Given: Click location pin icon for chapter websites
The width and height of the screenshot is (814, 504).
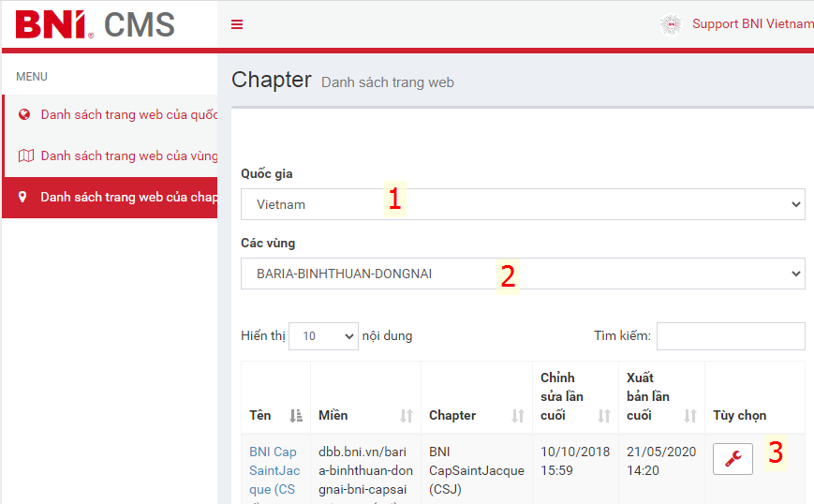Looking at the screenshot, I should [x=22, y=197].
